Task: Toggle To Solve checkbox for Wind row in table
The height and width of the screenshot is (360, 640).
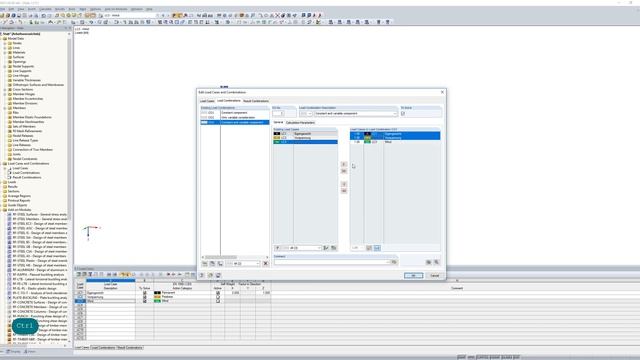Action: pos(144,301)
